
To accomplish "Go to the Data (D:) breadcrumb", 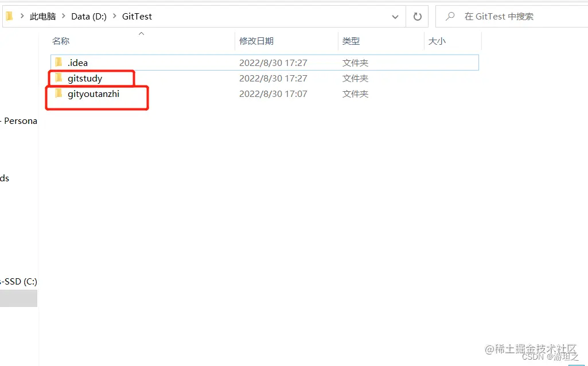I will pyautogui.click(x=89, y=17).
